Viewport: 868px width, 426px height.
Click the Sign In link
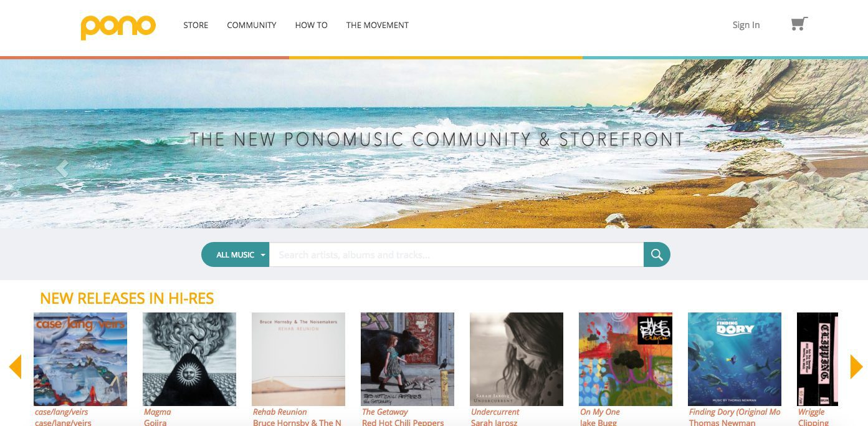click(x=746, y=25)
